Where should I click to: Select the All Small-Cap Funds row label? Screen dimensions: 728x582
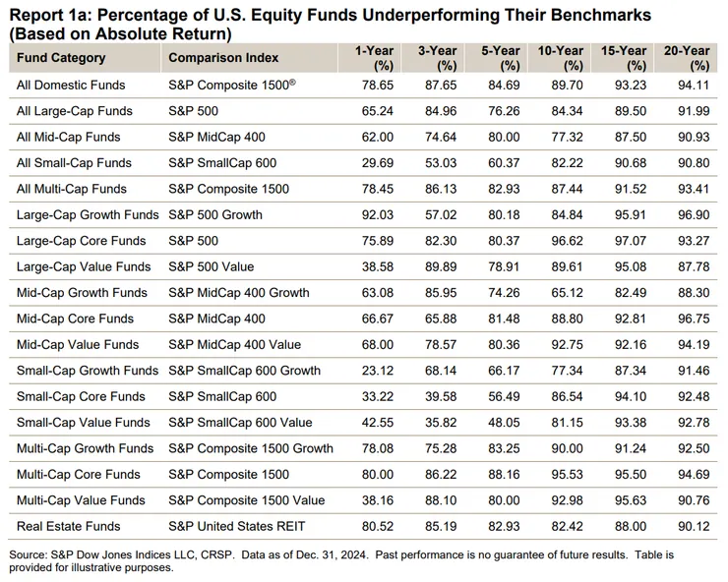pos(74,162)
